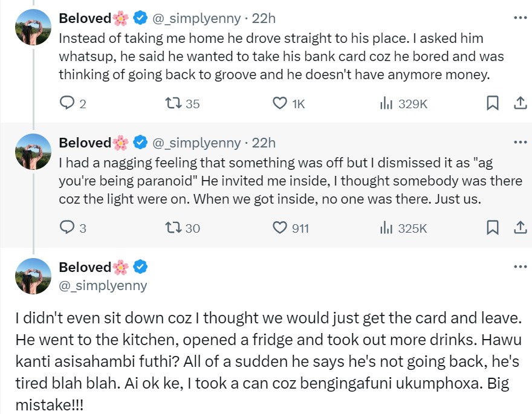View analytics showing 325K views
Screen dimensions: 532x414
click(386, 228)
